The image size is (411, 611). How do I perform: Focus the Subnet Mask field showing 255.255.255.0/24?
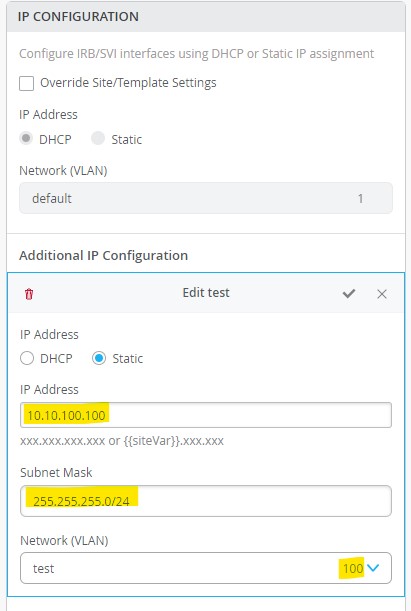(x=206, y=501)
